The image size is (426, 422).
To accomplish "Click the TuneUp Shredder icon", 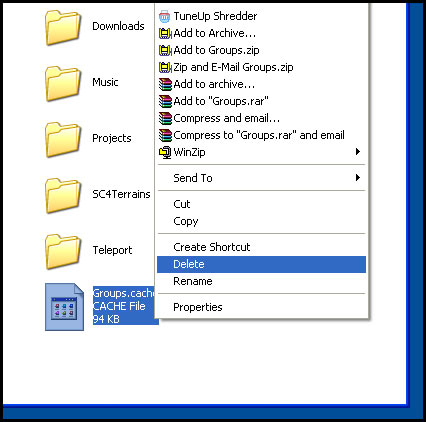I will 165,16.
